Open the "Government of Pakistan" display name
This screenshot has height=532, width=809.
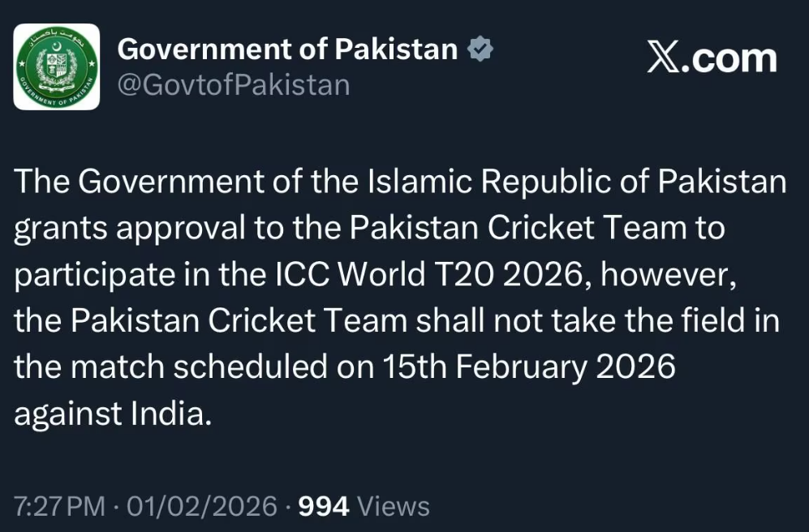(287, 49)
